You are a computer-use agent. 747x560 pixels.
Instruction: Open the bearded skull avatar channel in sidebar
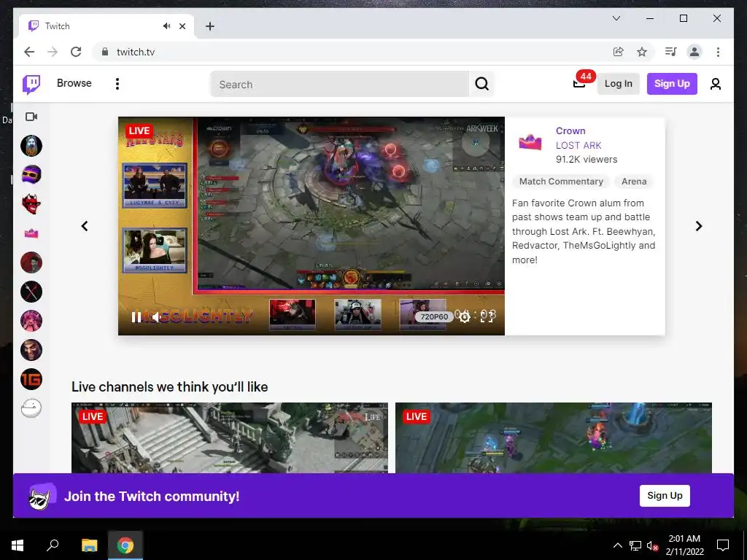click(31, 145)
